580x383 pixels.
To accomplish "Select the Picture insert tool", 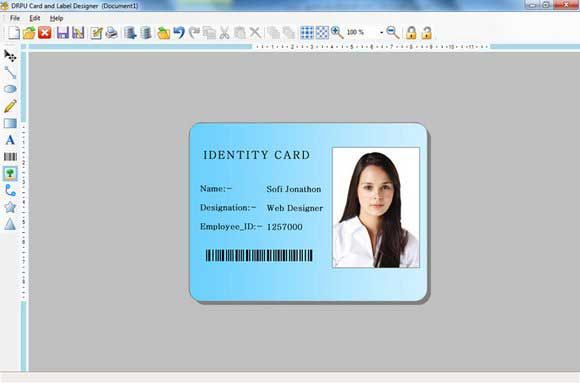I will coord(10,174).
